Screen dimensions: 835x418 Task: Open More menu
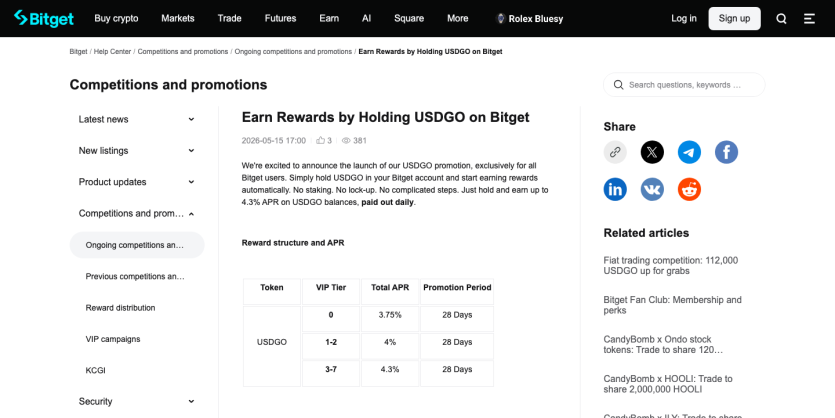click(x=457, y=19)
